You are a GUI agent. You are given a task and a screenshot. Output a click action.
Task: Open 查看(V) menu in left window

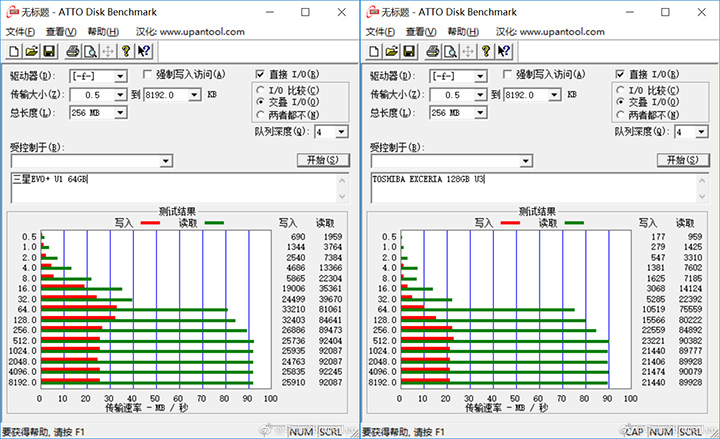tap(61, 32)
